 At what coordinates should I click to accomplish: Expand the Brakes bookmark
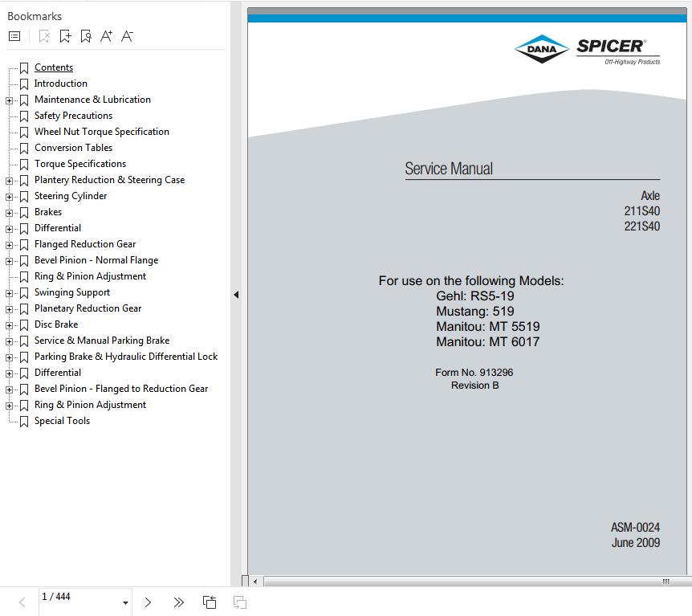(9, 213)
